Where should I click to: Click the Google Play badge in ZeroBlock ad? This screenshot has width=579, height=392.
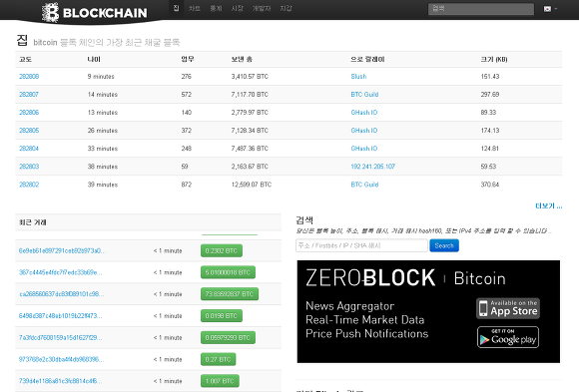pyautogui.click(x=508, y=337)
